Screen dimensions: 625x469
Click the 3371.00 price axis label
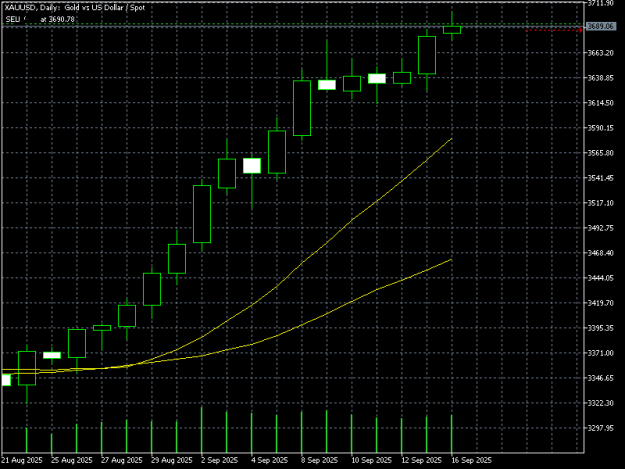pyautogui.click(x=601, y=353)
